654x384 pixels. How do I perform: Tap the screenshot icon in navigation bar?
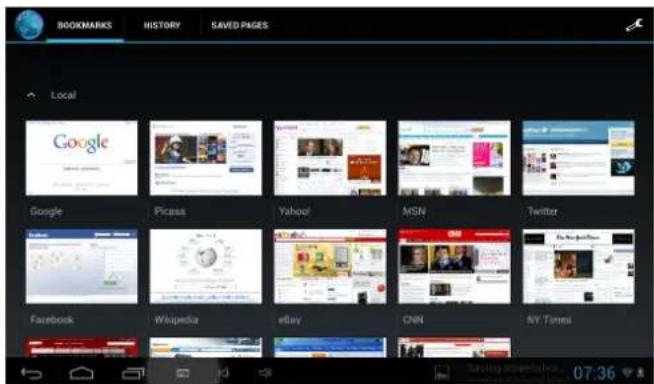click(183, 373)
